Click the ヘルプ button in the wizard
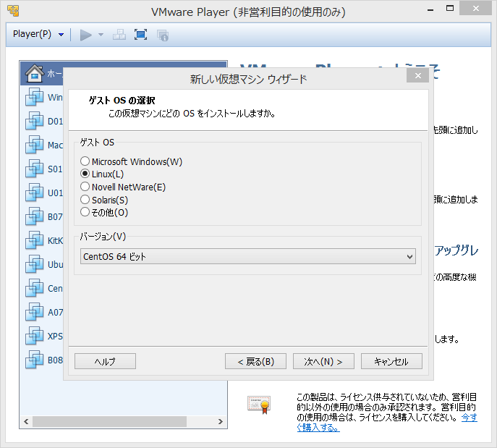This screenshot has width=497, height=448. tap(105, 361)
